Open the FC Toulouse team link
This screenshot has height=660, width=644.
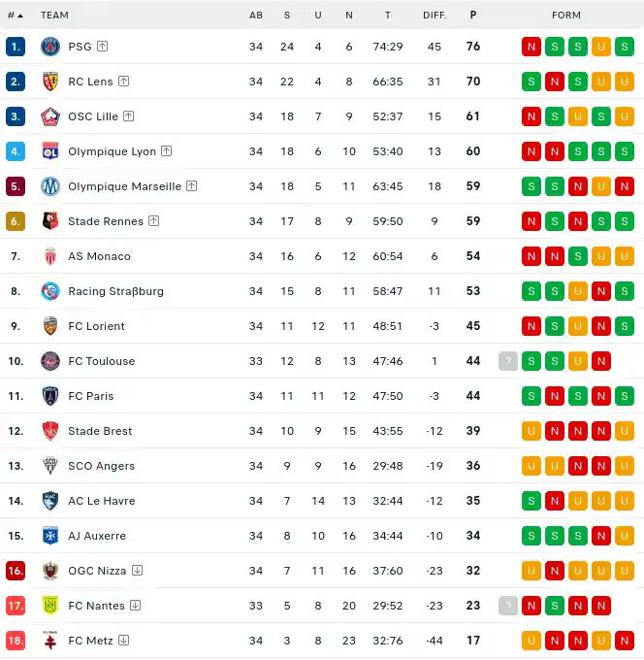coord(102,361)
